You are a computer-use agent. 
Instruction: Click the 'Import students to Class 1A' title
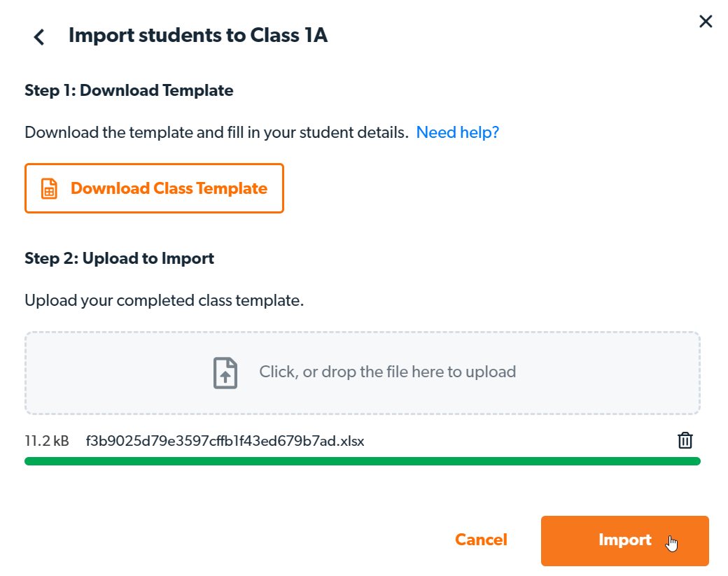tap(198, 36)
